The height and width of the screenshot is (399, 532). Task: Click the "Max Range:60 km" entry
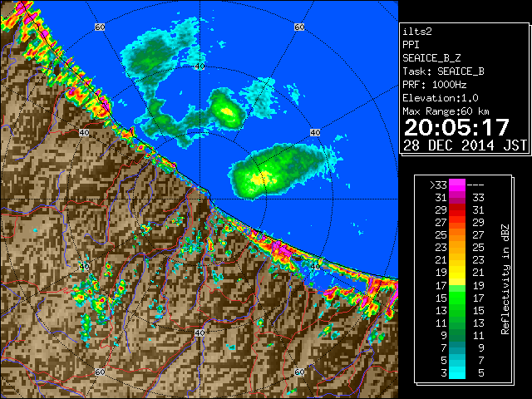click(x=446, y=111)
